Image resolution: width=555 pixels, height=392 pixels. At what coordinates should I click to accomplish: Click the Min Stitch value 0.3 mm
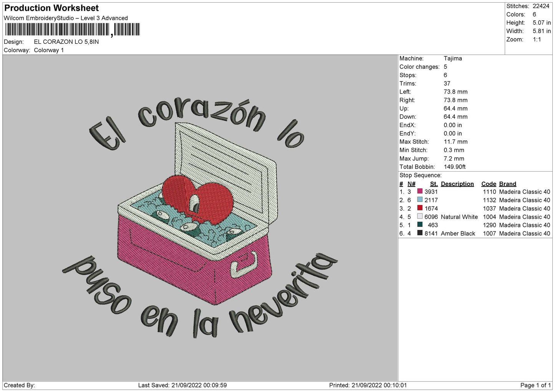[454, 150]
